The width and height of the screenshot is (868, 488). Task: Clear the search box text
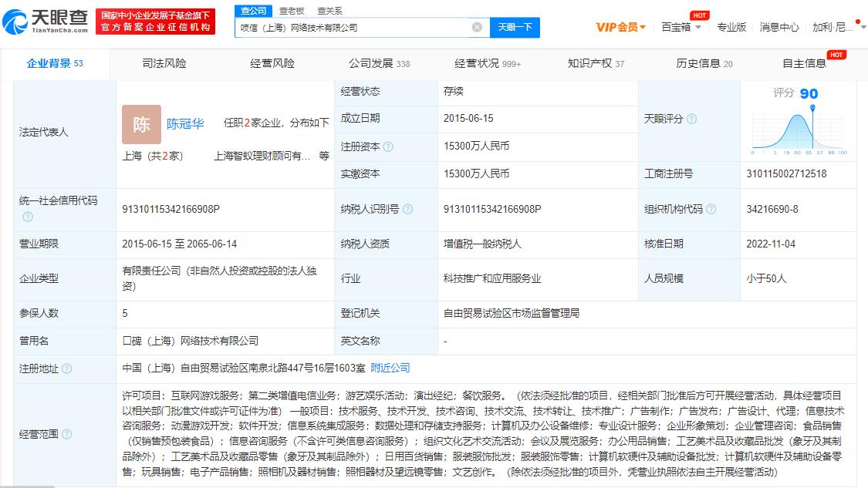477,27
